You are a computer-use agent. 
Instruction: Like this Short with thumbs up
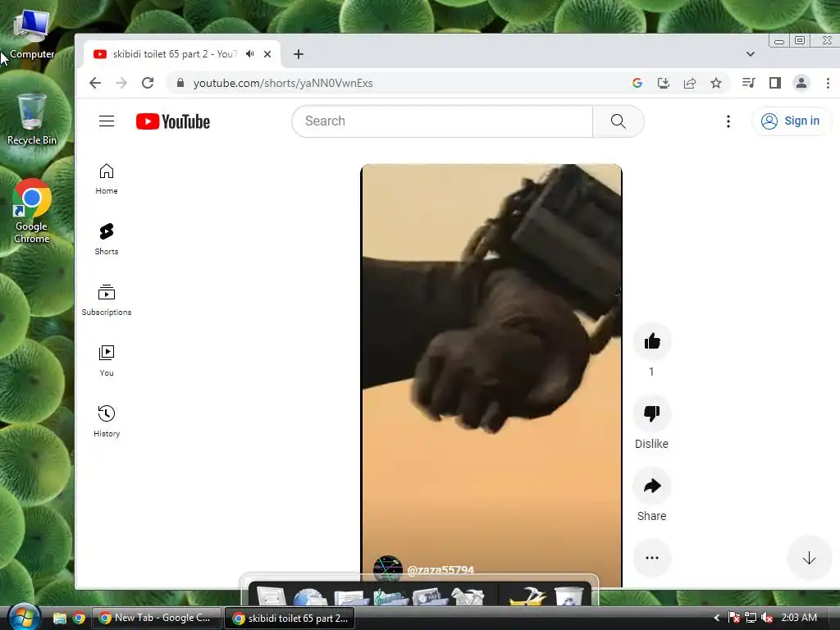tap(652, 341)
